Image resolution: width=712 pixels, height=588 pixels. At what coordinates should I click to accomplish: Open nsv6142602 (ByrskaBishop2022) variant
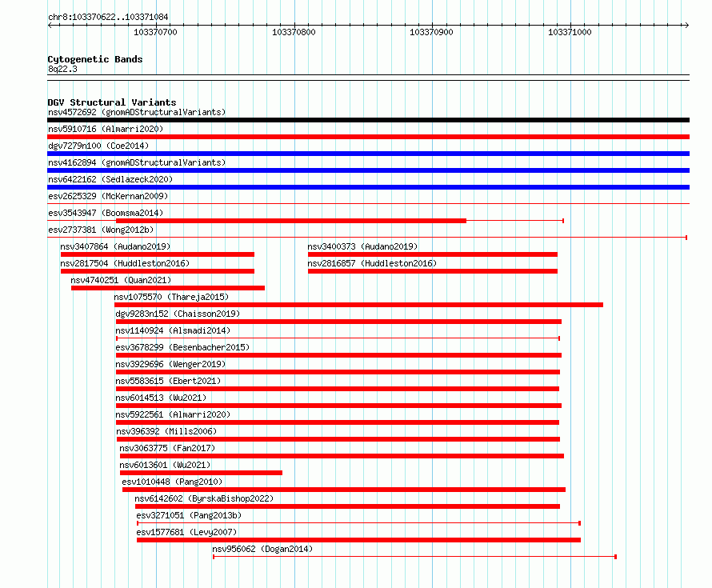click(204, 498)
